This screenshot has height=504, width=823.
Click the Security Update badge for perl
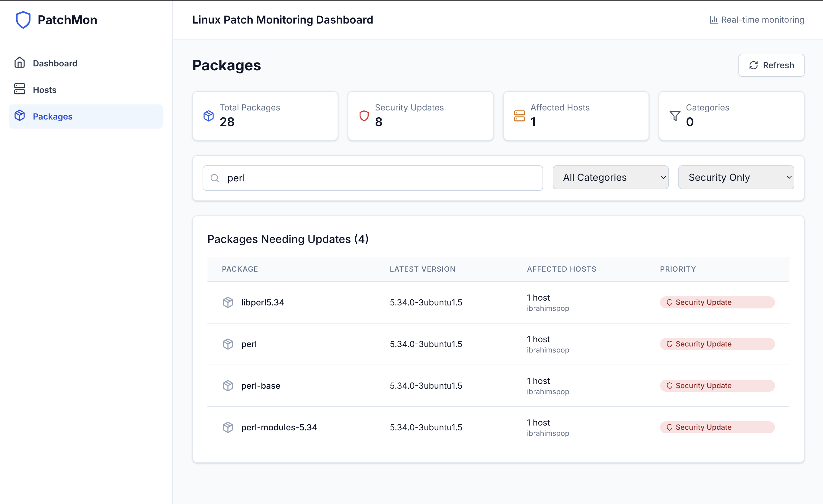point(717,344)
